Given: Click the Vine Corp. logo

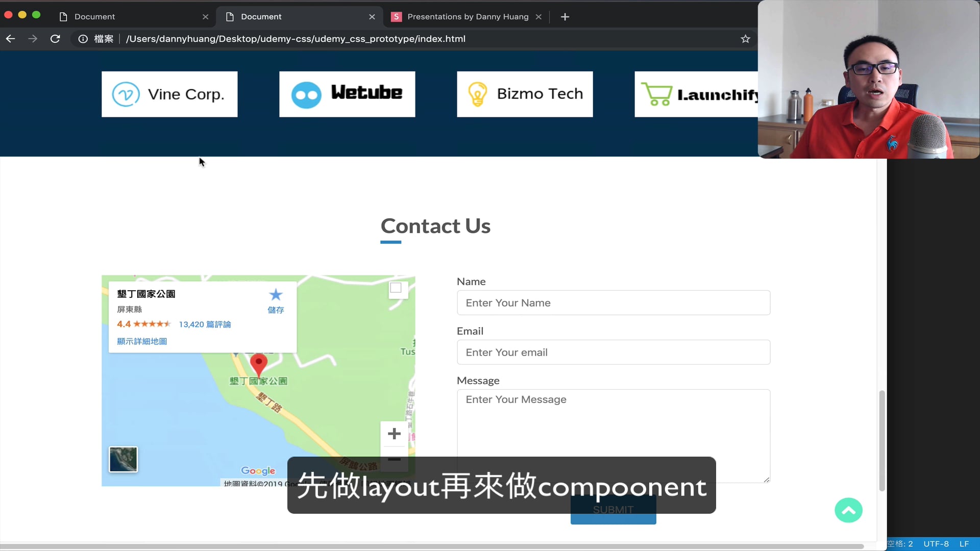Looking at the screenshot, I should (x=169, y=94).
